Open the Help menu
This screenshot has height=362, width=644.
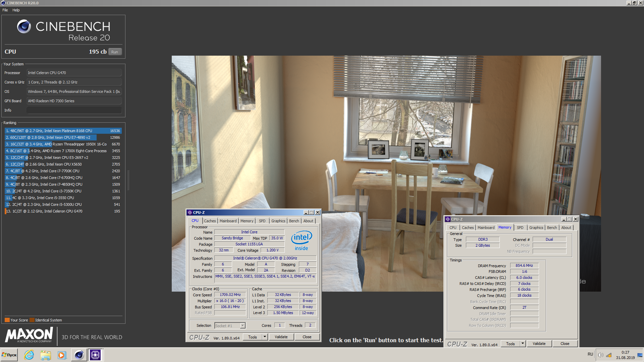pyautogui.click(x=16, y=10)
